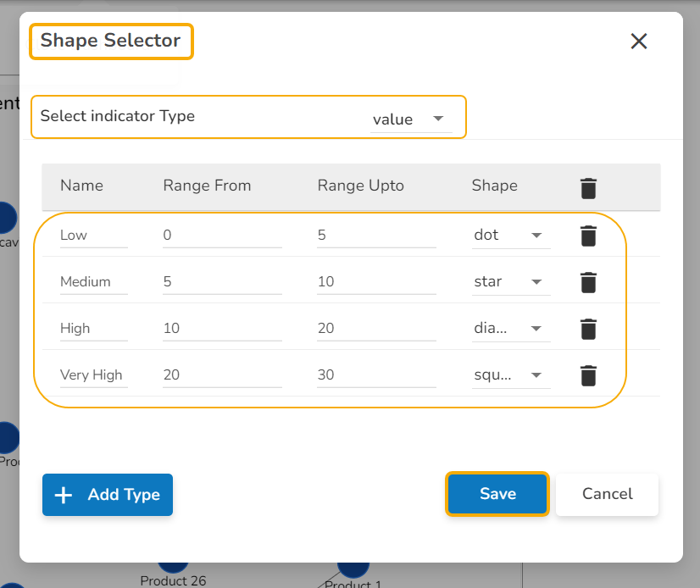Expand the dot shape dropdown for Low
Viewport: 700px width, 588px height.
tap(511, 236)
